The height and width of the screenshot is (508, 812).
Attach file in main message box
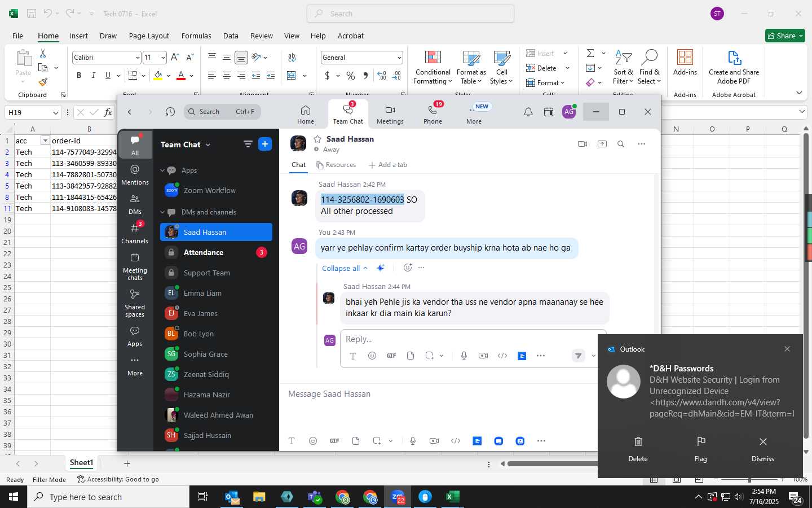coord(356,441)
